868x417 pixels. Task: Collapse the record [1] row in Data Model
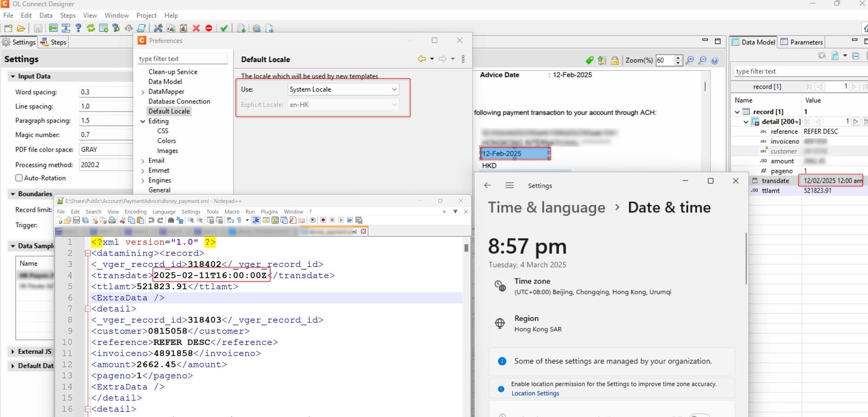(737, 112)
